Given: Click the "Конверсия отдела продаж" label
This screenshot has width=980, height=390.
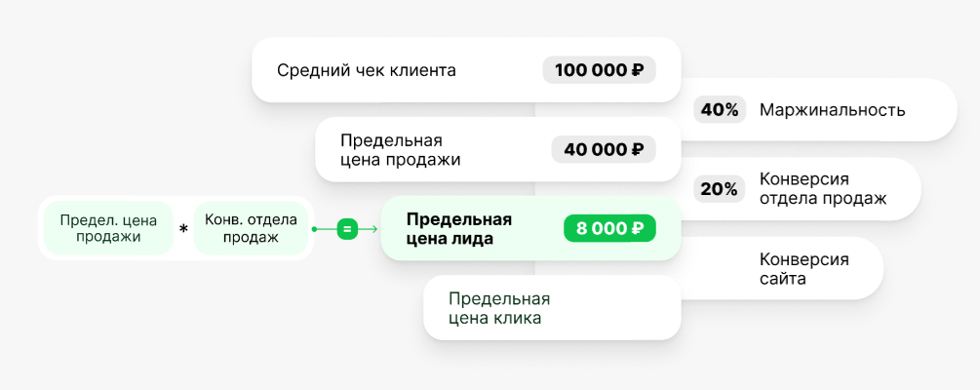Looking at the screenshot, I should [x=822, y=189].
